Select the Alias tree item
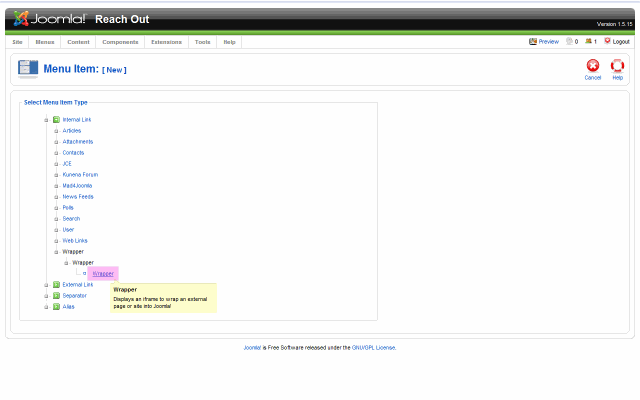 click(x=68, y=307)
